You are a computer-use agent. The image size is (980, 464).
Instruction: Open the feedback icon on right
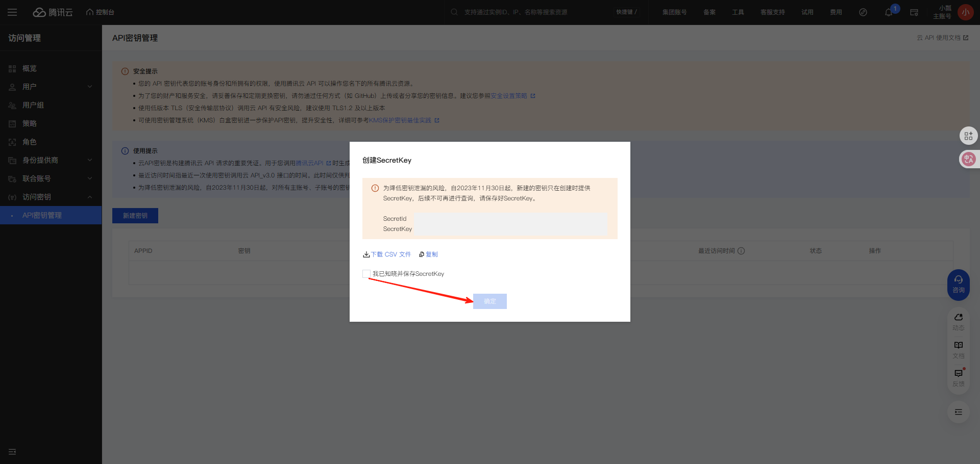coord(958,377)
